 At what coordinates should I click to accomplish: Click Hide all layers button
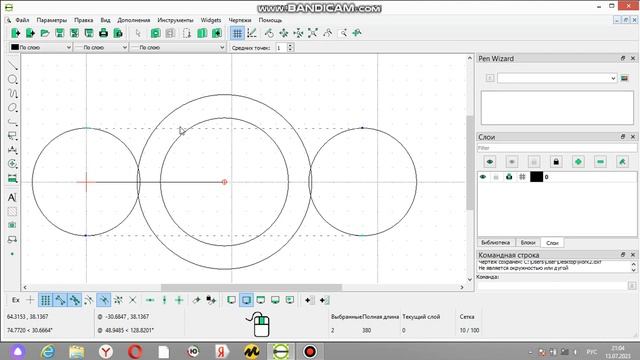[512, 162]
